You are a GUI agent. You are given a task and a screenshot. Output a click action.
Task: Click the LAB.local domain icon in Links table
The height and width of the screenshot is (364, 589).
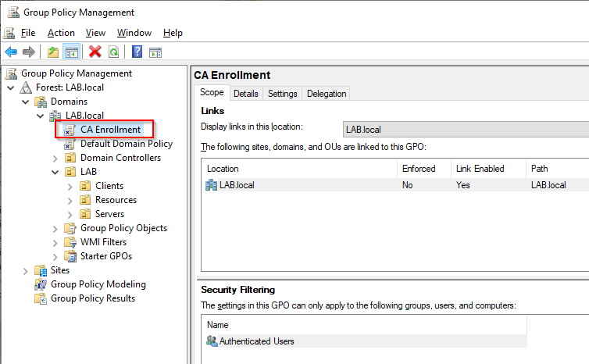tap(212, 185)
